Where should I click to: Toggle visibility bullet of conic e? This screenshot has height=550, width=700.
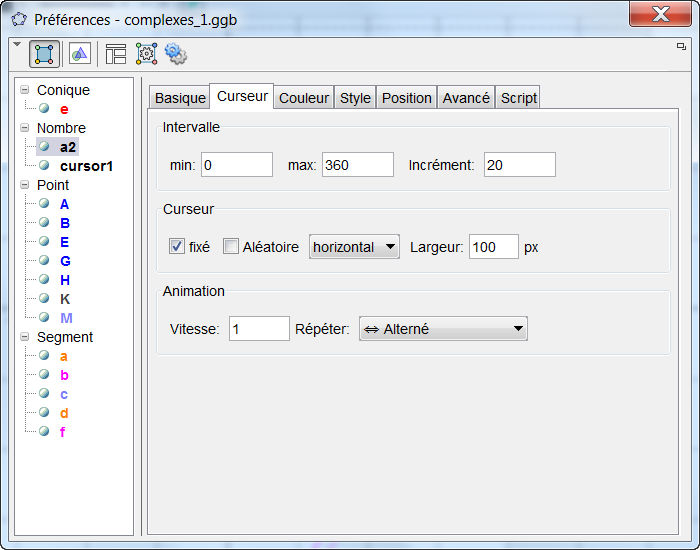pos(44,108)
